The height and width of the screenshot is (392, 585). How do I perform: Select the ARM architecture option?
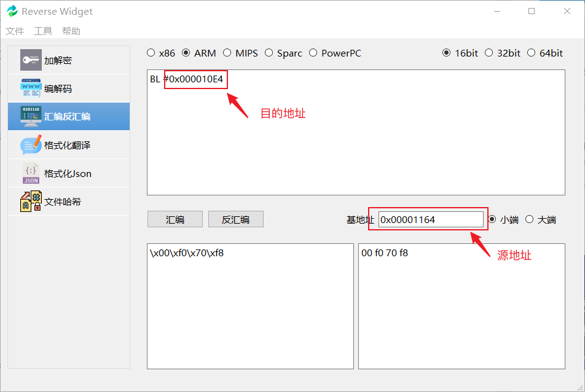pos(199,53)
